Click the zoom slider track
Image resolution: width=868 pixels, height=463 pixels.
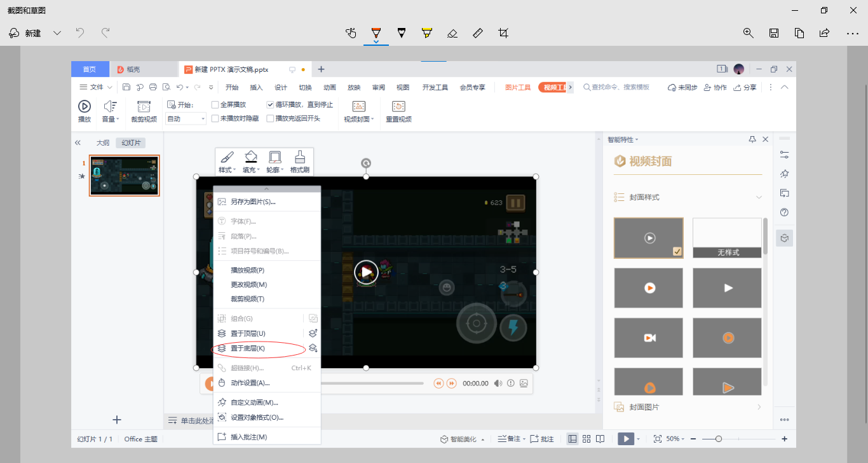(737, 439)
